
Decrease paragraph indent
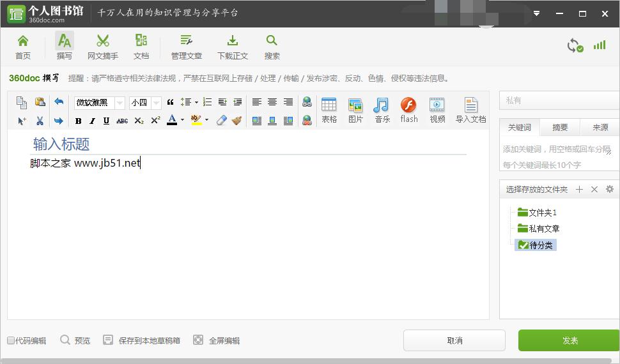coord(237,102)
